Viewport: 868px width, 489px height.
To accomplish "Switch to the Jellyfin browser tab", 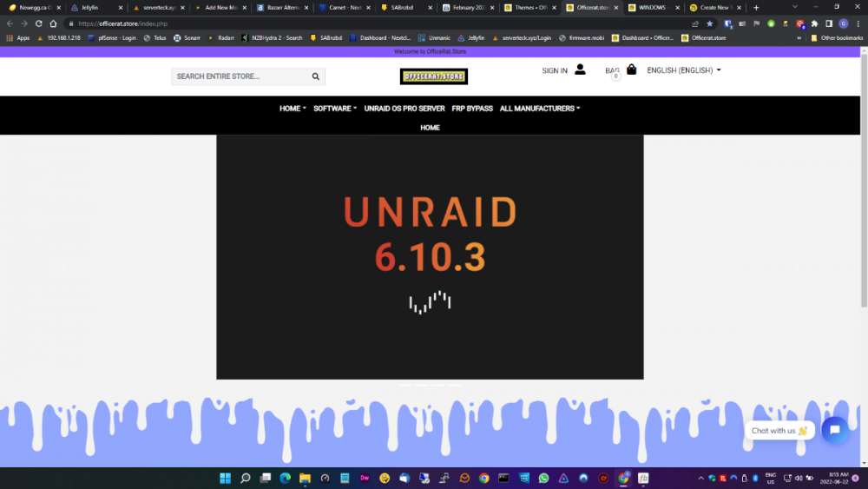I will pyautogui.click(x=90, y=7).
